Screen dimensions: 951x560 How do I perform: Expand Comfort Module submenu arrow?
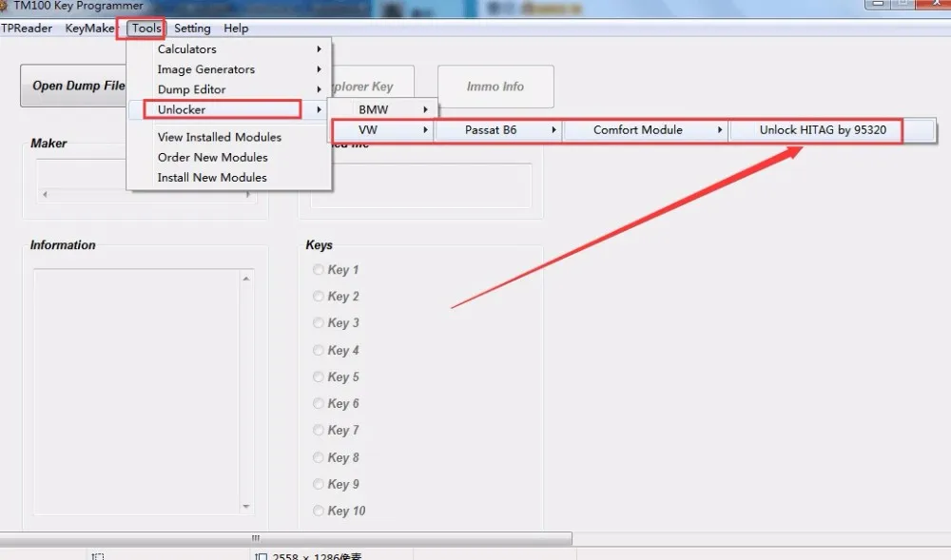tap(720, 129)
